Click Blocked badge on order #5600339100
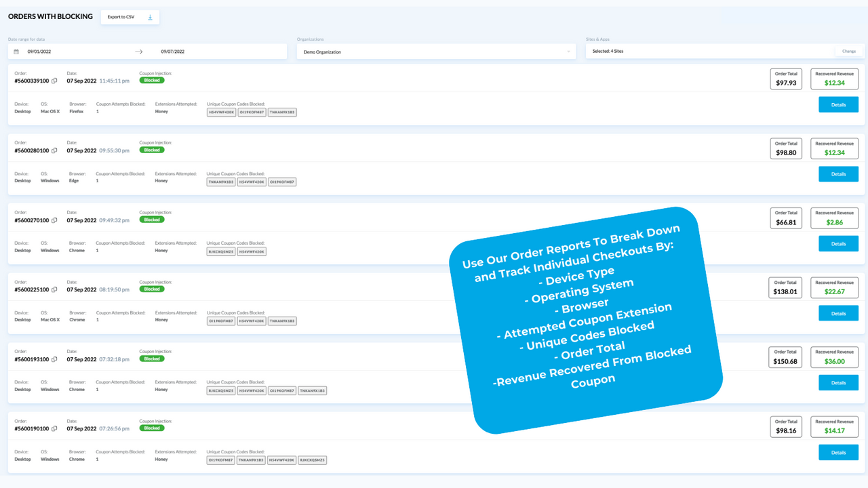 (152, 81)
